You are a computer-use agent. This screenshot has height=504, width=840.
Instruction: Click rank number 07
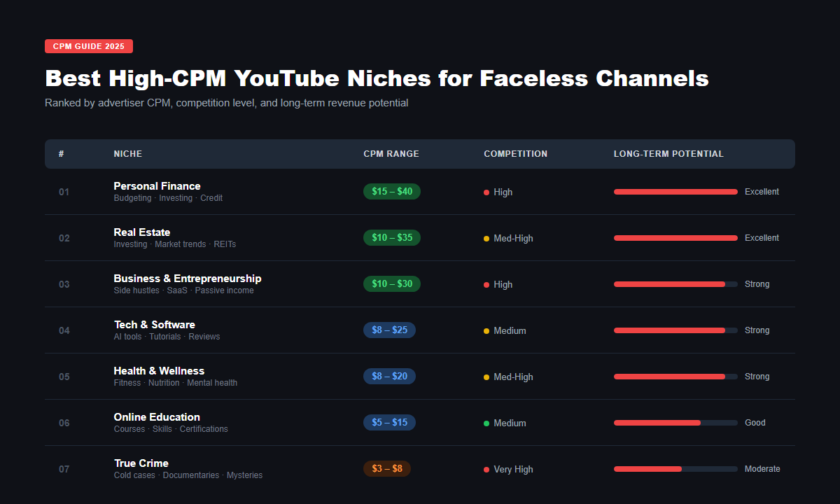point(64,469)
